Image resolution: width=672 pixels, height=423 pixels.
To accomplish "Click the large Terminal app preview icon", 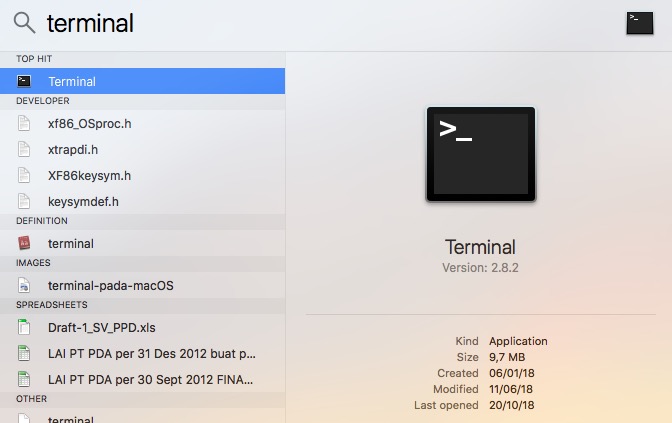I will pyautogui.click(x=480, y=155).
